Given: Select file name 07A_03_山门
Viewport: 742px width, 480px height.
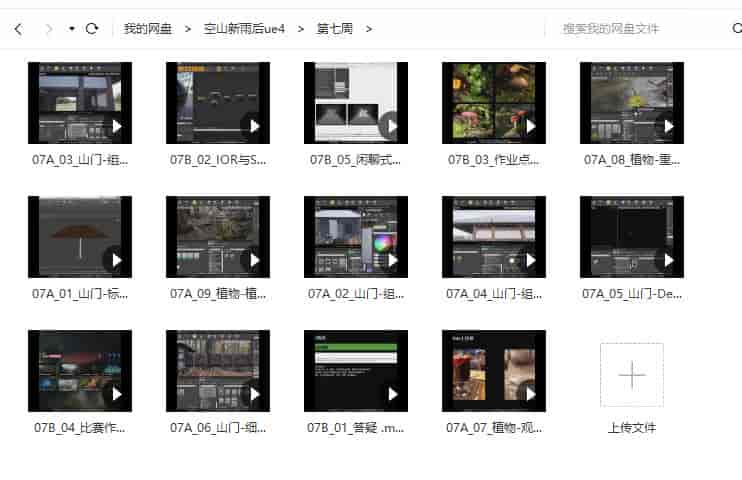Looking at the screenshot, I should pyautogui.click(x=80, y=160).
